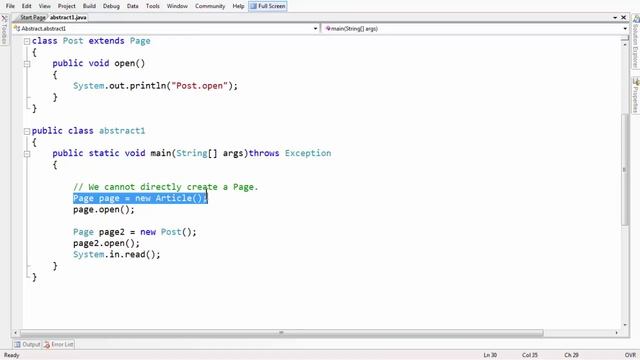Open the Help menu
This screenshot has height=360, width=640.
[x=238, y=6]
